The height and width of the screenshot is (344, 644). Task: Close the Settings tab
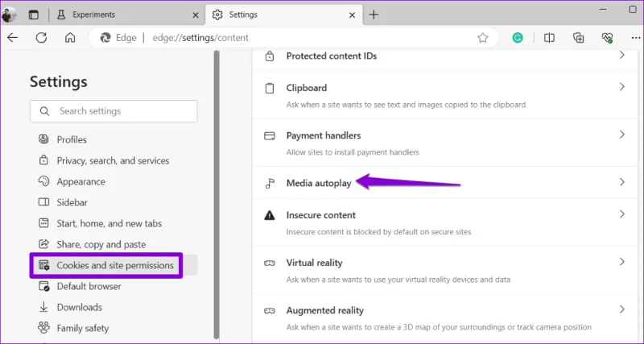352,15
